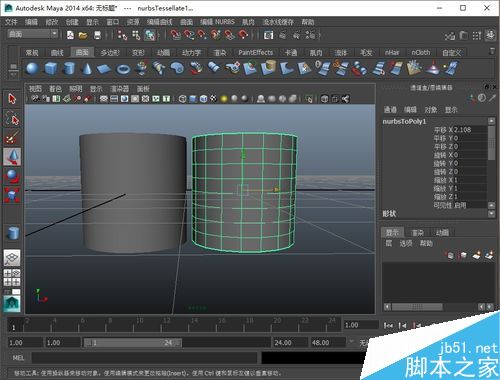
Task: Open the 文件 menu
Action: pos(11,22)
